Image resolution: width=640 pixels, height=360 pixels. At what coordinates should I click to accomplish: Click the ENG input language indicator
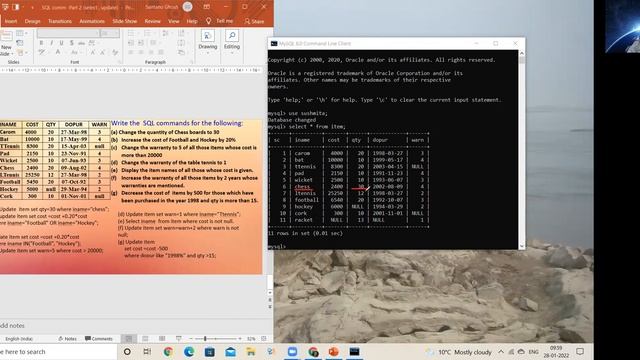(x=533, y=352)
